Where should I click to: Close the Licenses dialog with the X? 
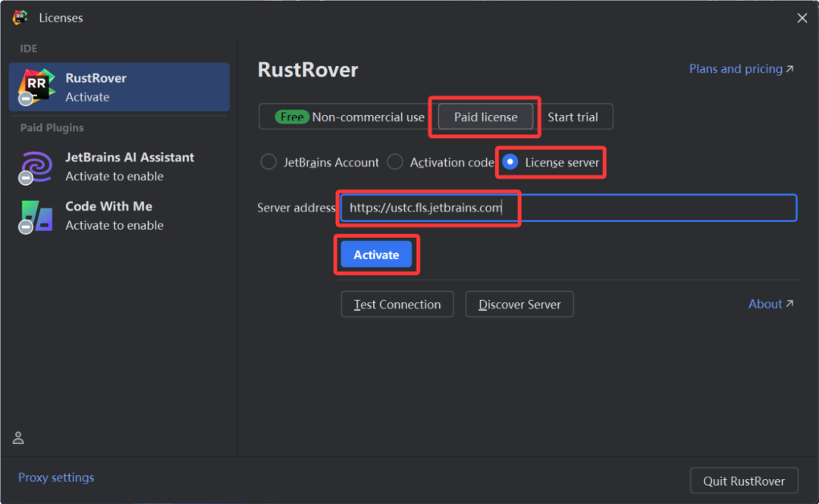point(802,17)
